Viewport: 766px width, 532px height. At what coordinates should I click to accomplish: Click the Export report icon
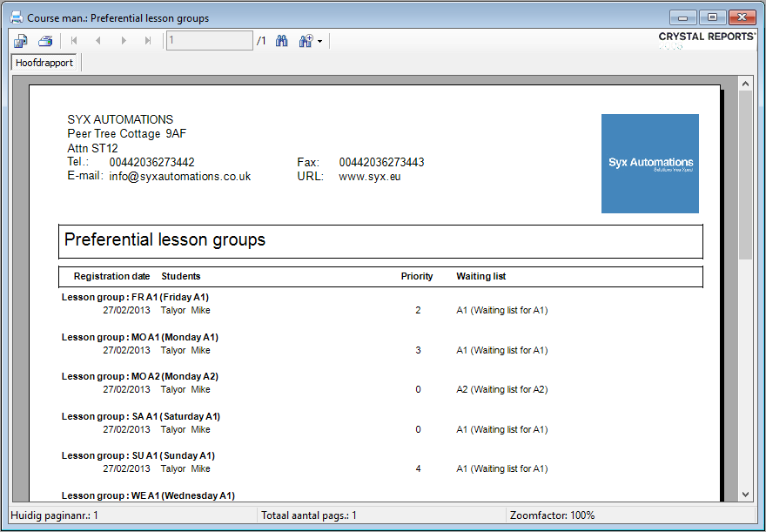tap(21, 41)
